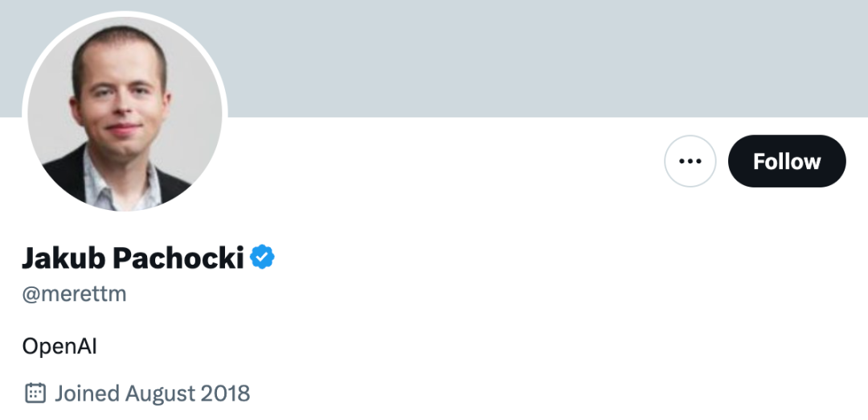Image resolution: width=868 pixels, height=420 pixels.
Task: Click the white Follow label text
Action: click(786, 162)
